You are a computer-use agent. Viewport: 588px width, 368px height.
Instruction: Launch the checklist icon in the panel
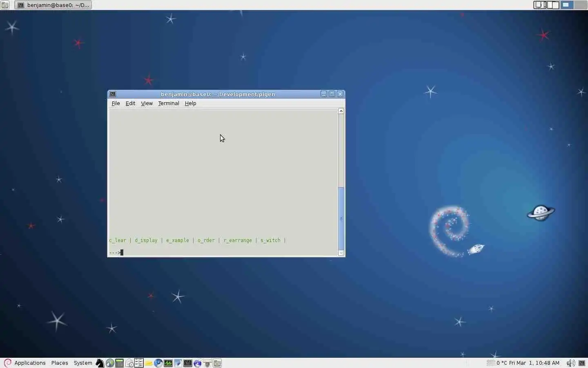click(139, 363)
